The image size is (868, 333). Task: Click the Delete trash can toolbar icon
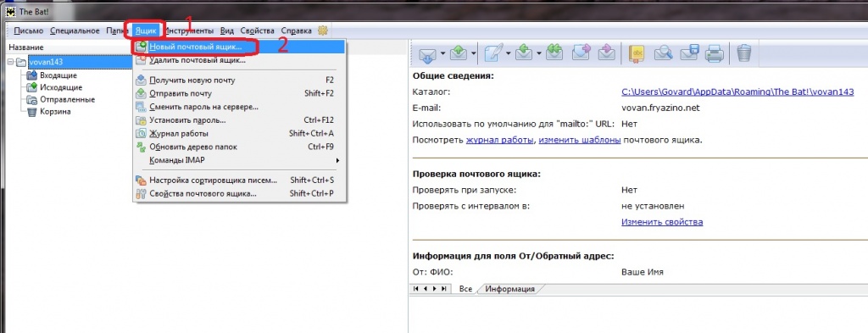744,53
